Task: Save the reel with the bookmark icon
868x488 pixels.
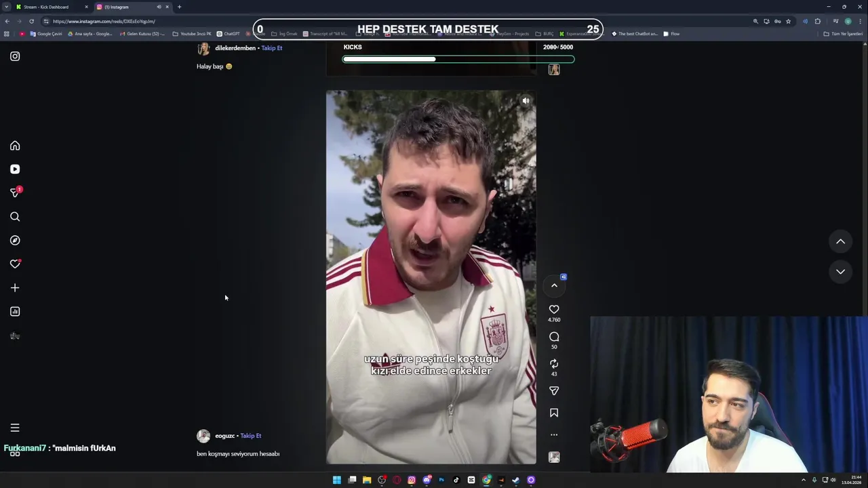Action: [x=554, y=413]
